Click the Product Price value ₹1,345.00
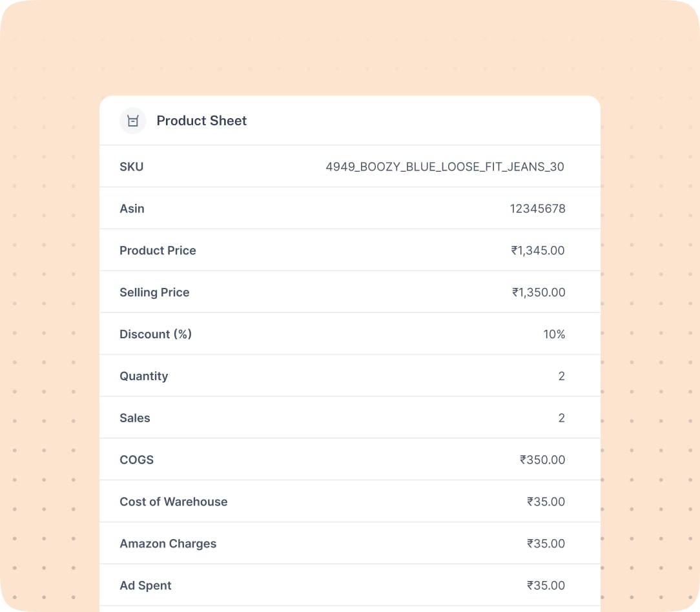 coord(537,250)
